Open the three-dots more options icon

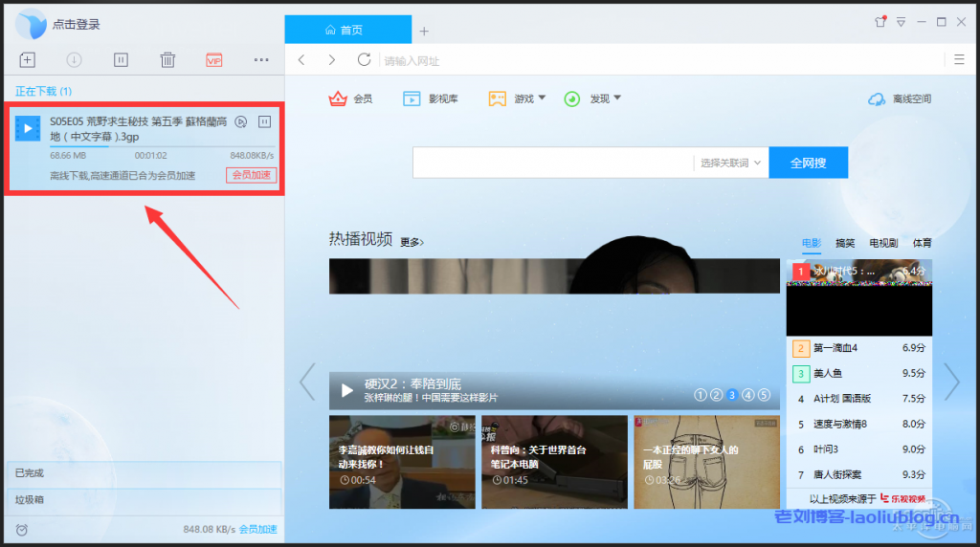pos(261,60)
